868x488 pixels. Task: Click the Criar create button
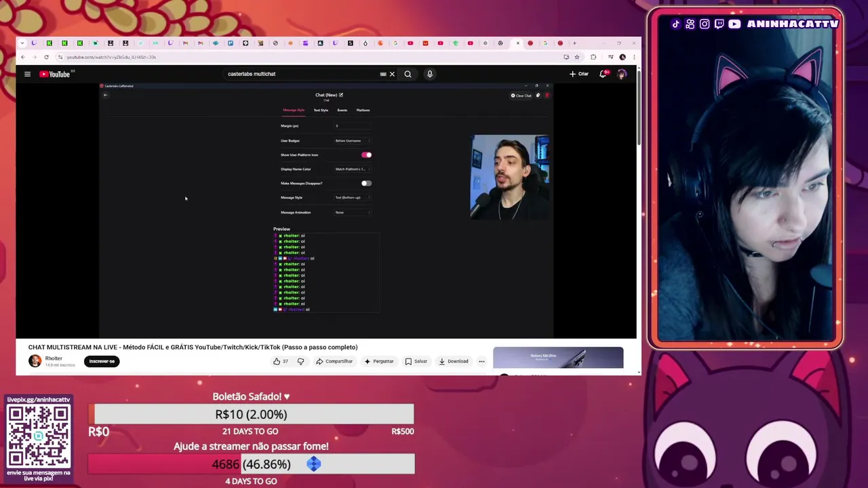coord(579,74)
